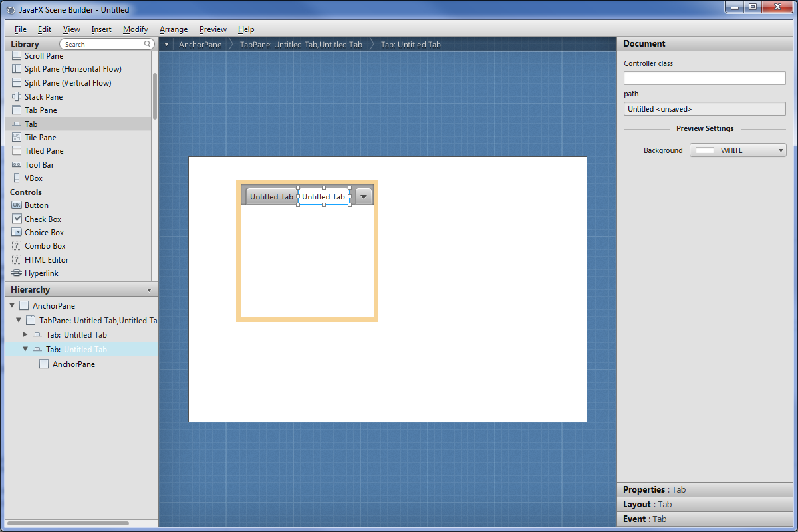
Task: Open the Arrange menu
Action: (174, 29)
